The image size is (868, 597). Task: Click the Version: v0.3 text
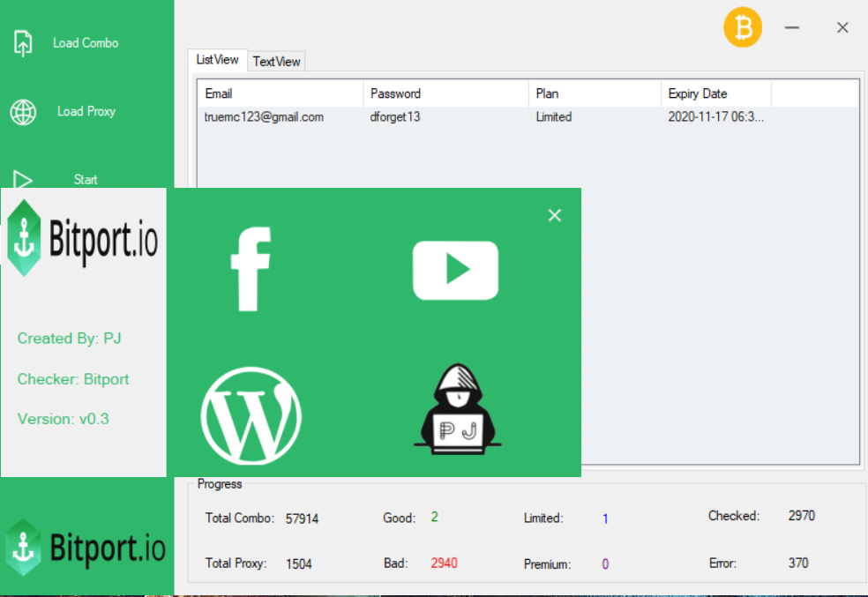(x=64, y=419)
